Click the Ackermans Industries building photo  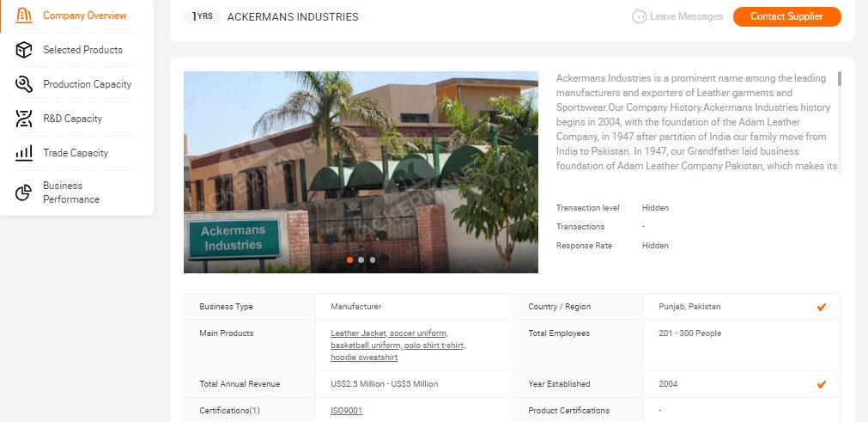[361, 172]
